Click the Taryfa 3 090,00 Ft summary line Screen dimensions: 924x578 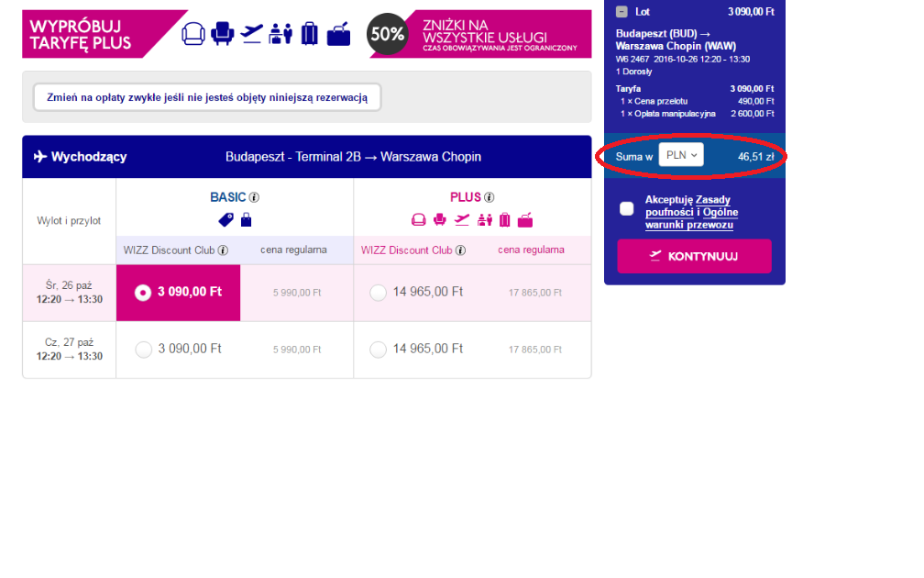tap(695, 89)
